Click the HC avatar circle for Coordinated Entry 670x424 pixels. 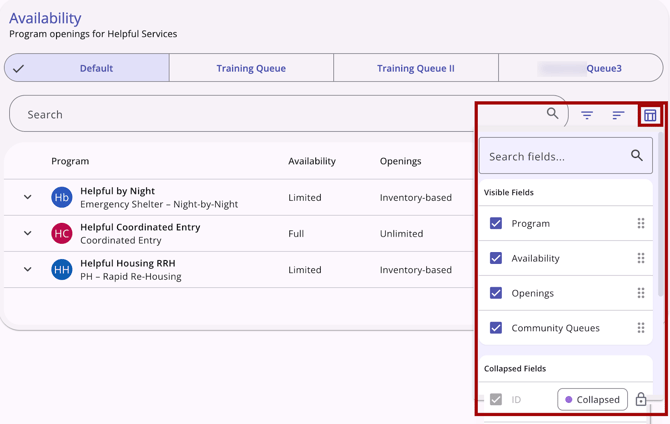(62, 233)
